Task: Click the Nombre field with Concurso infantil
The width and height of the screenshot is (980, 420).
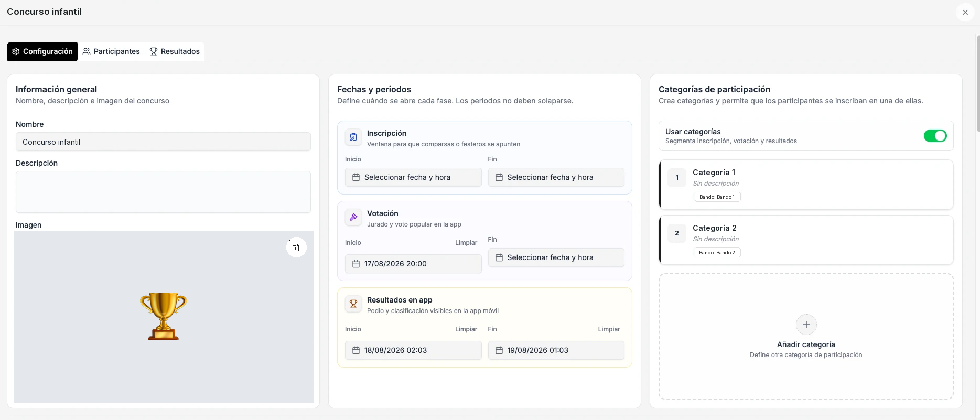Action: (163, 142)
